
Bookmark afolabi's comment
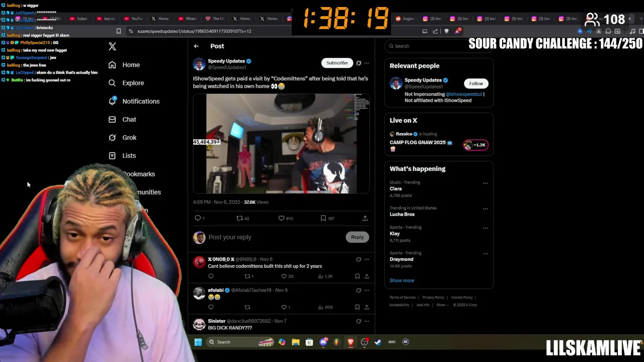pyautogui.click(x=357, y=307)
